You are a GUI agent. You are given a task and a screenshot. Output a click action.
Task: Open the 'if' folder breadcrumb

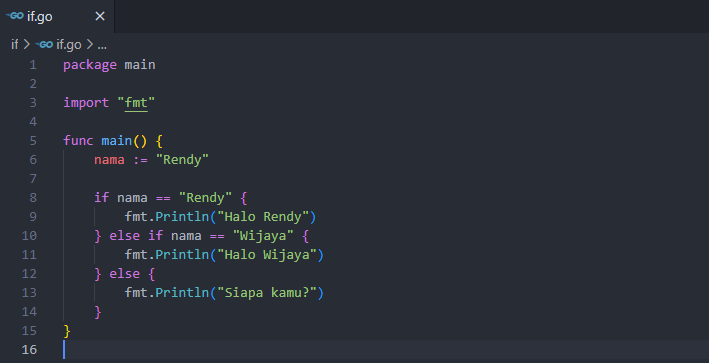[x=15, y=44]
